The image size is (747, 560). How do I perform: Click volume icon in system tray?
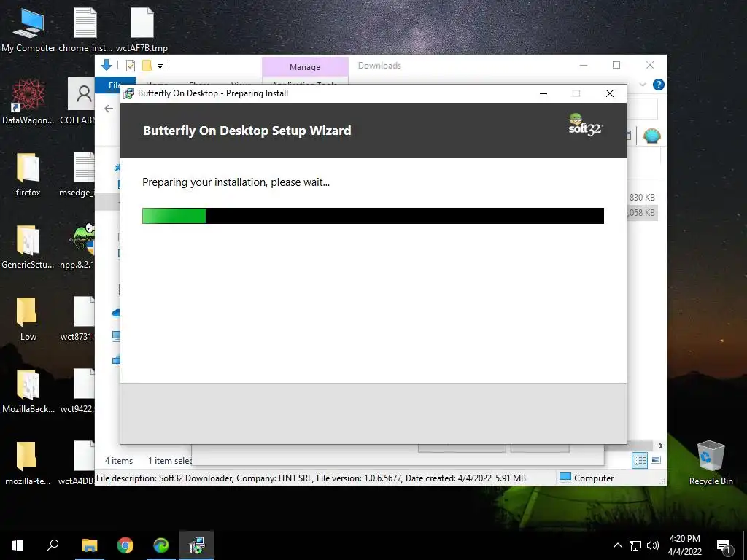point(653,545)
